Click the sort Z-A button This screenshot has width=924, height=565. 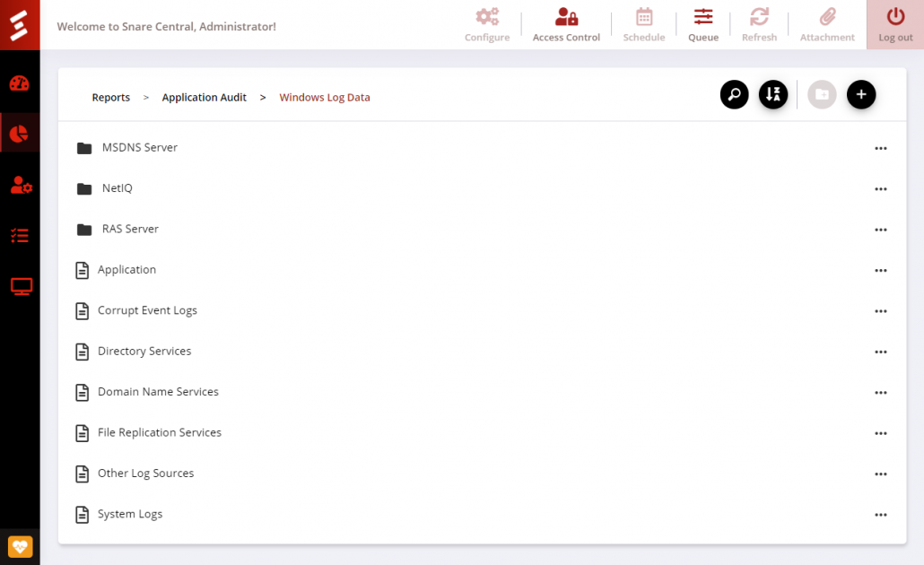[773, 94]
